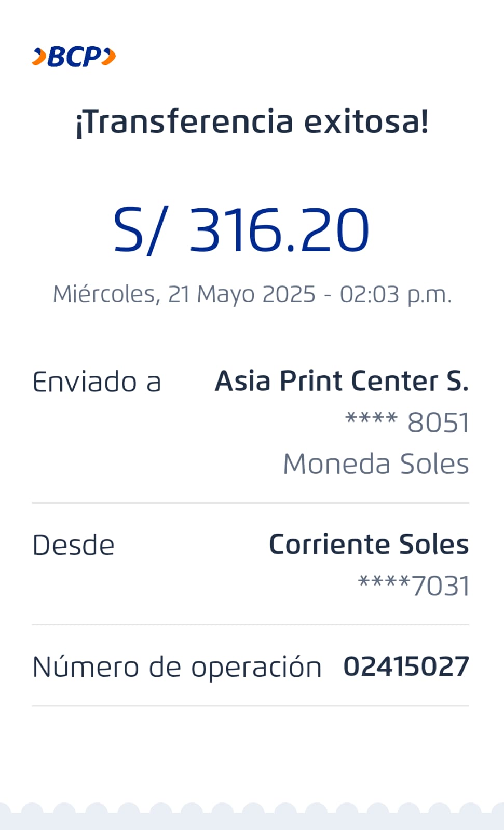Image resolution: width=504 pixels, height=830 pixels.
Task: Click the orange chevron left of BCP
Action: coord(39,57)
